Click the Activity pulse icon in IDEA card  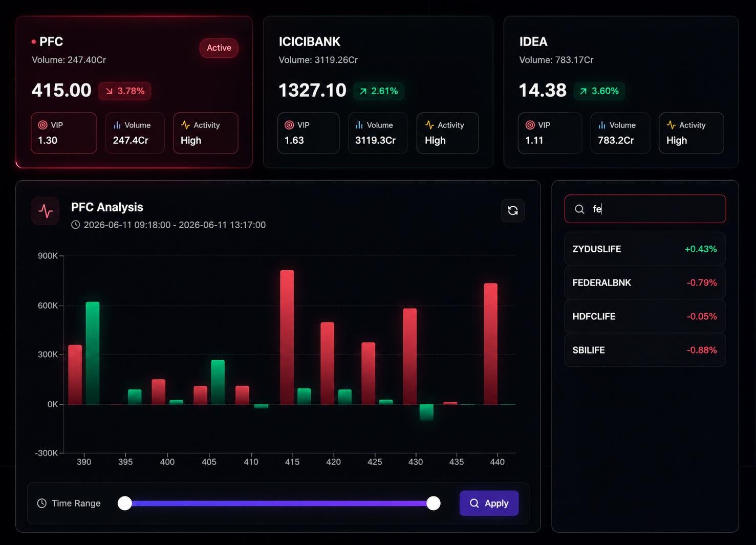(671, 125)
